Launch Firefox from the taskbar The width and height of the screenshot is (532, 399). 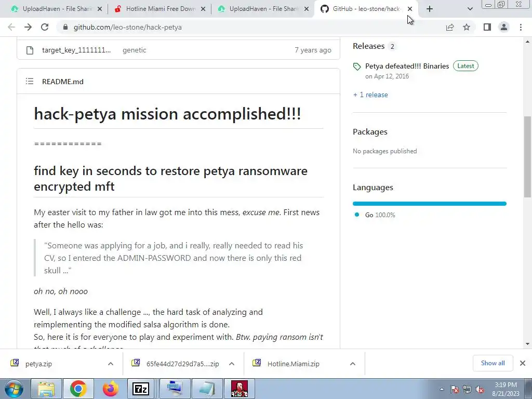[x=111, y=389]
